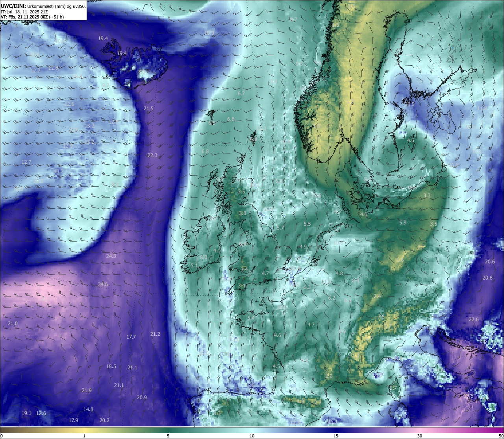Click the 1 tick label on the colour scale
The image size is (504, 439).
point(84,436)
